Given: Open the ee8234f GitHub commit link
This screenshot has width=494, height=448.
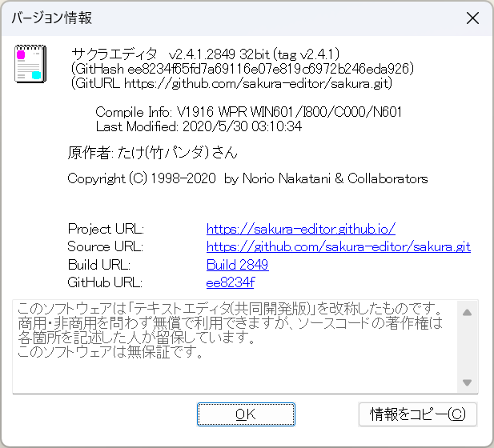Looking at the screenshot, I should point(230,282).
